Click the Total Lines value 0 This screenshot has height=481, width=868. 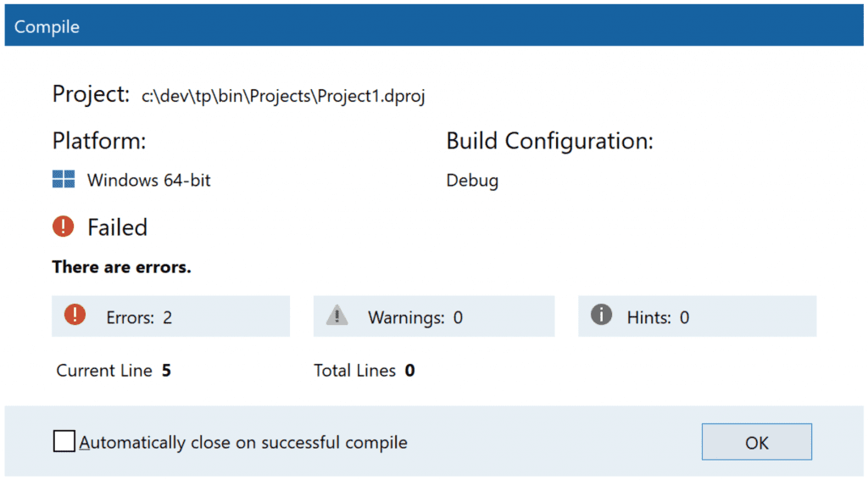pos(409,370)
